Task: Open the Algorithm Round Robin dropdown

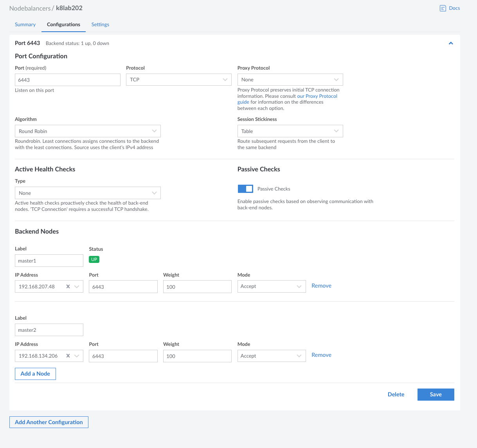Action: [88, 131]
